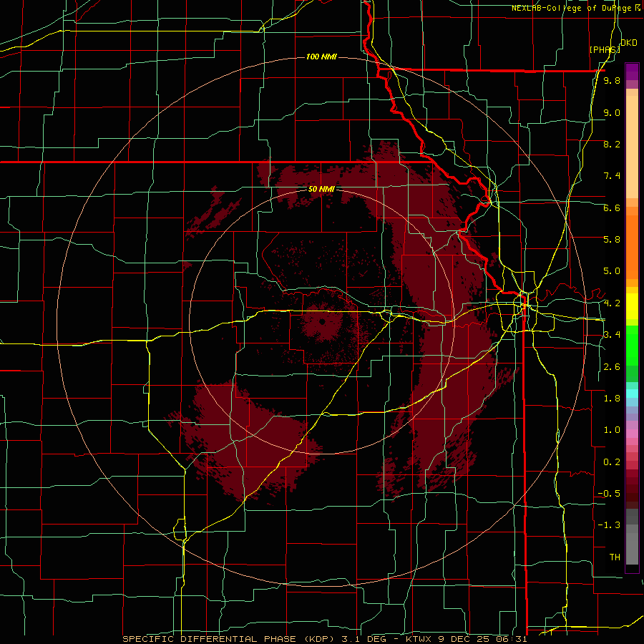
Task: Click the yellow segment of the color bar
Action: tap(632, 306)
